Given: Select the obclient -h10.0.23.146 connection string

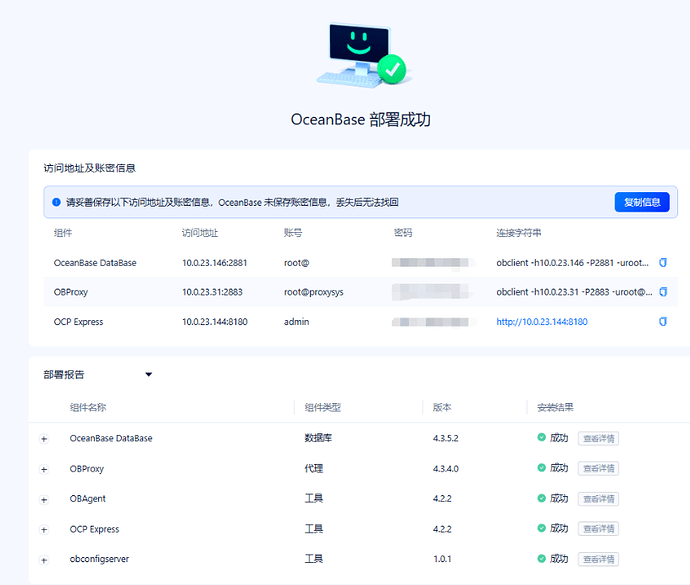Looking at the screenshot, I should click(573, 263).
